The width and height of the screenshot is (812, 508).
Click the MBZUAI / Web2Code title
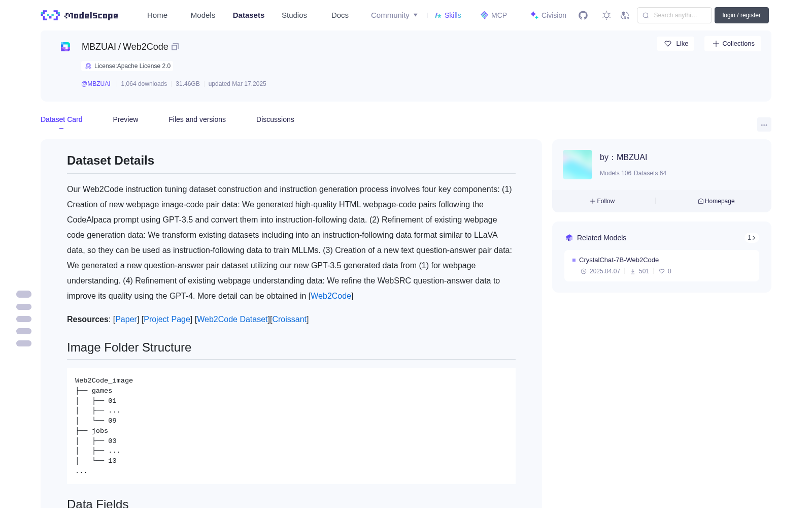(x=125, y=47)
